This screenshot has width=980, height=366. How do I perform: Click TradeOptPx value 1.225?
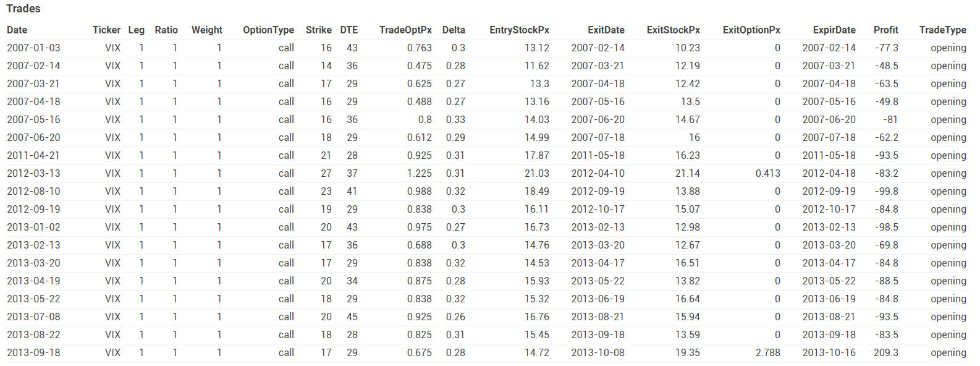[x=420, y=173]
